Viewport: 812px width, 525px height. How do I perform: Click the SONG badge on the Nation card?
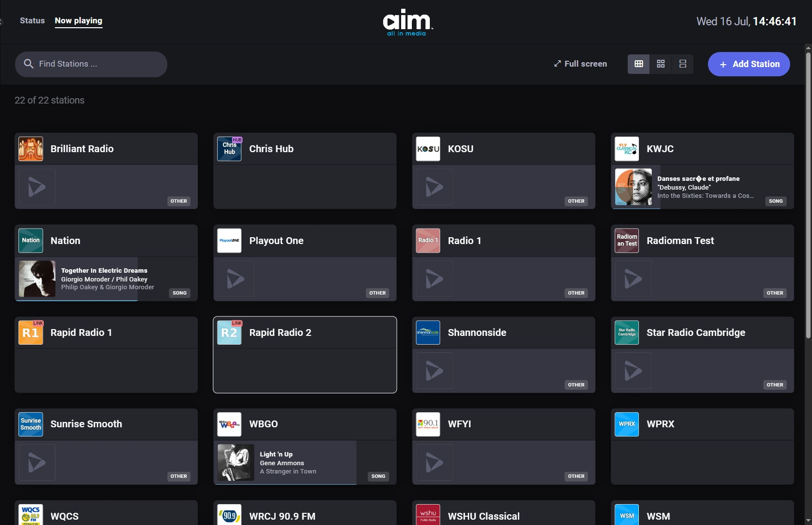[x=179, y=293]
